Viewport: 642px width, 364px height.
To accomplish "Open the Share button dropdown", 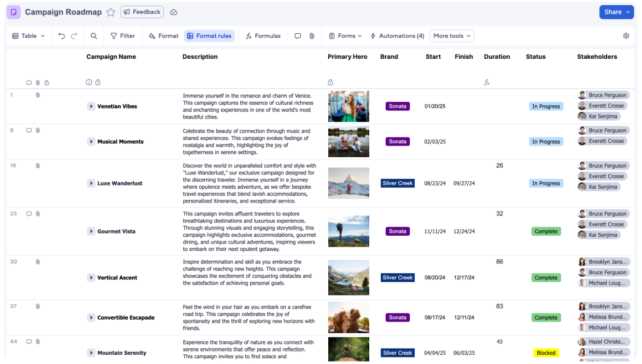I will pos(616,12).
